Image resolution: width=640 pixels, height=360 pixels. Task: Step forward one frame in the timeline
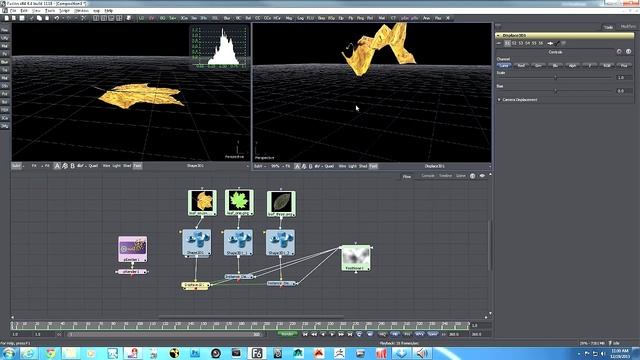[x=341, y=334]
